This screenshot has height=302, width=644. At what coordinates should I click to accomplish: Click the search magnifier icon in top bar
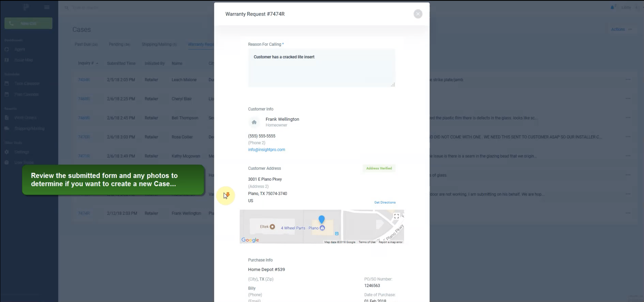coord(67,7)
